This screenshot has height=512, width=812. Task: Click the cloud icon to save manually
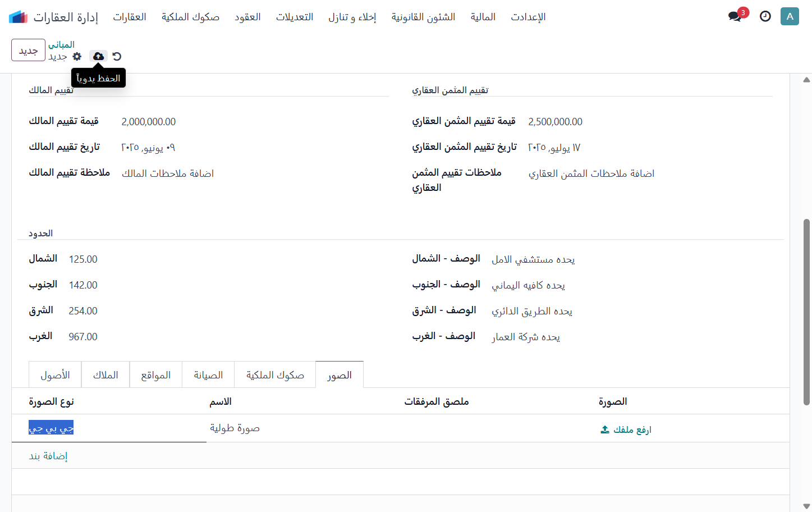click(98, 56)
